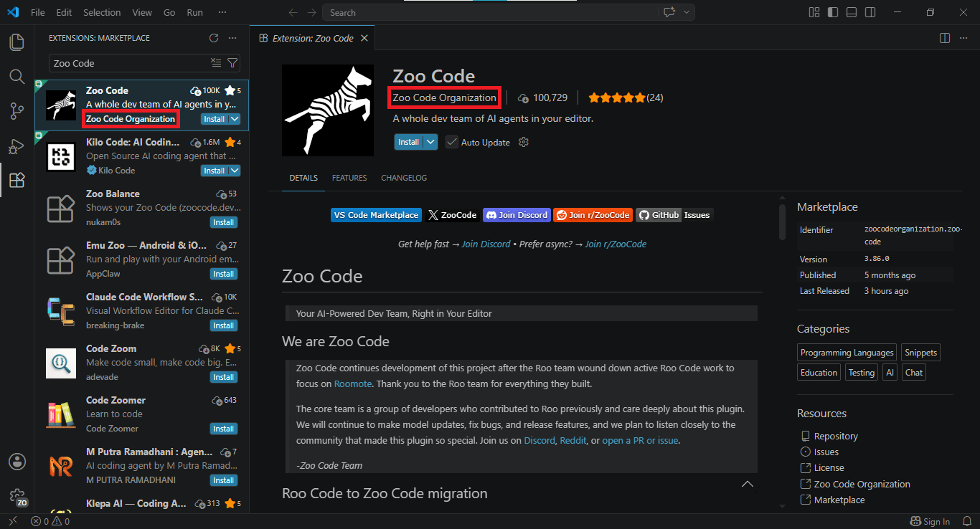
Task: Open the filter extensions funnel icon
Action: point(232,63)
